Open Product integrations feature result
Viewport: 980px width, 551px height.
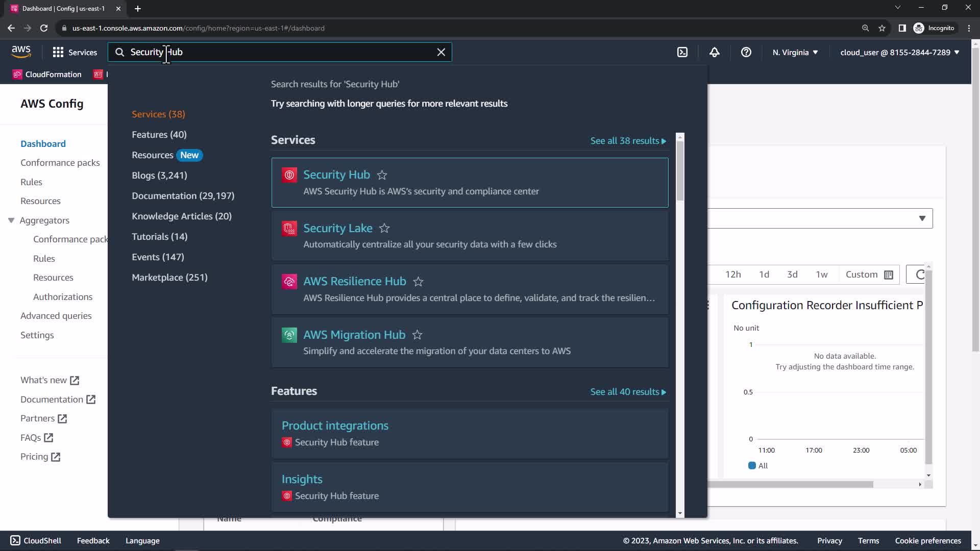[335, 425]
